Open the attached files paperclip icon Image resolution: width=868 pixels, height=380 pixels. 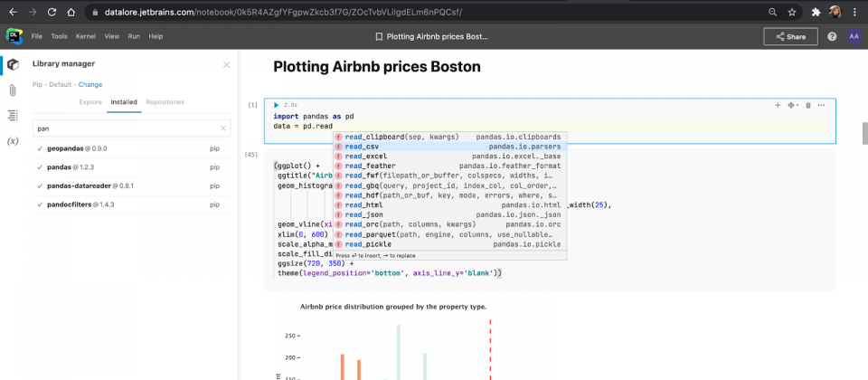(12, 90)
